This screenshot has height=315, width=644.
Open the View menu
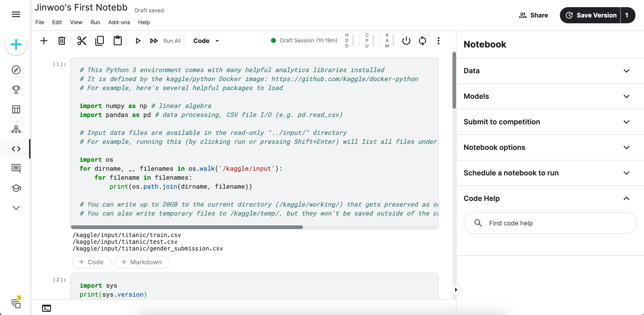click(x=76, y=22)
